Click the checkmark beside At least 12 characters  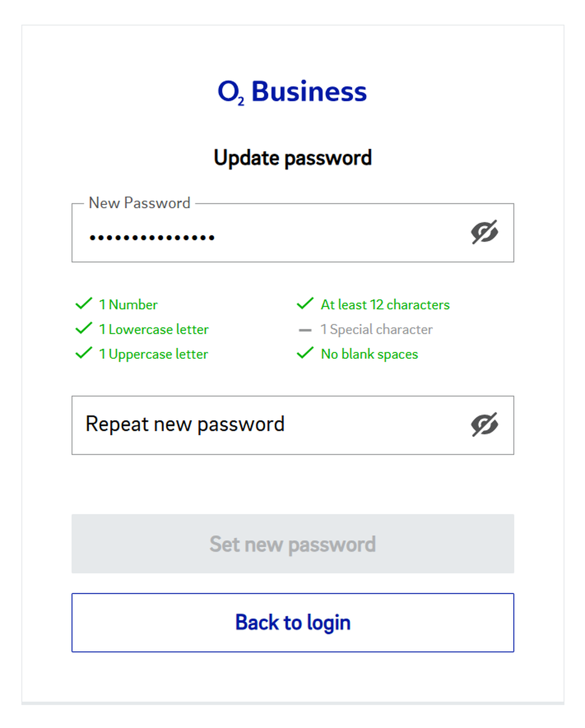305,304
